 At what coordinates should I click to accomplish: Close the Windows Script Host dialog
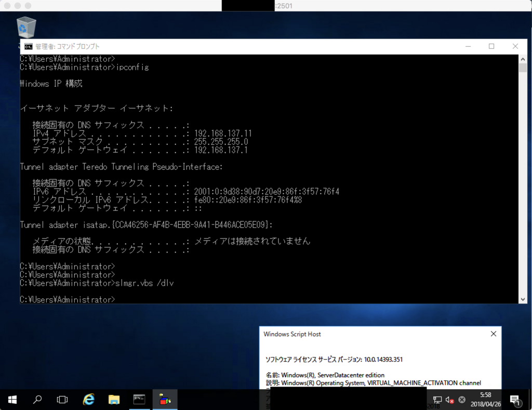494,334
